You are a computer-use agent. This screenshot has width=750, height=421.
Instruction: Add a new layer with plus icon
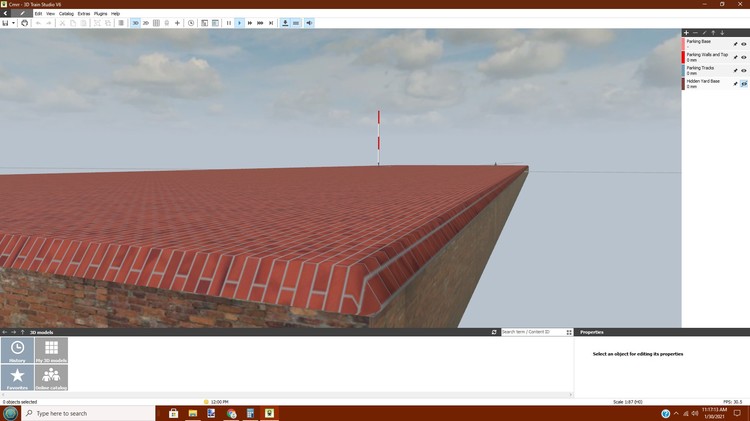click(x=686, y=33)
